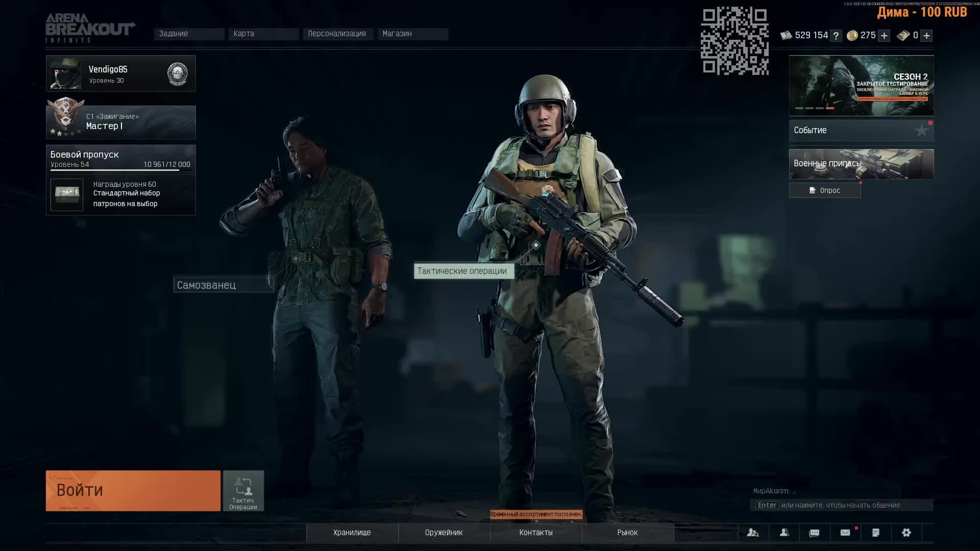
Task: Open the chat messages icon
Action: pyautogui.click(x=815, y=533)
